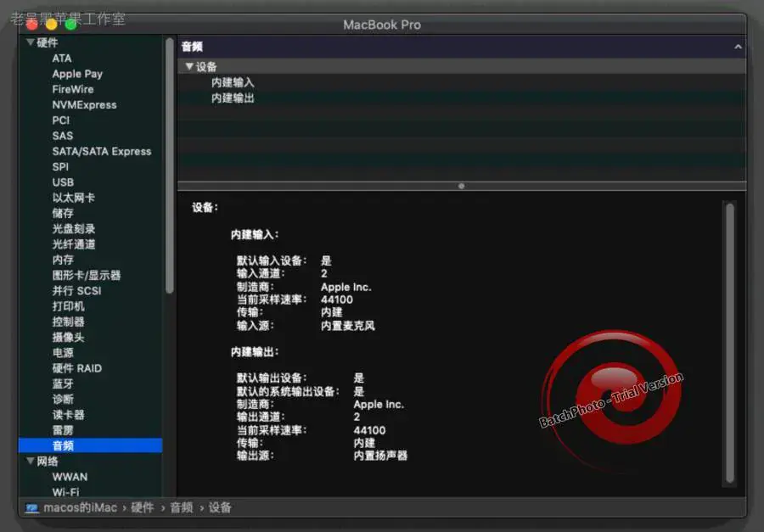Click the detail pane scrollbar
This screenshot has width=764, height=532.
point(729,343)
